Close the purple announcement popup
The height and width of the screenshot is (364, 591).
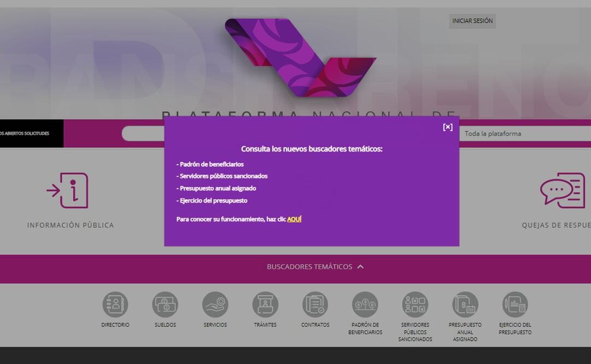(448, 127)
